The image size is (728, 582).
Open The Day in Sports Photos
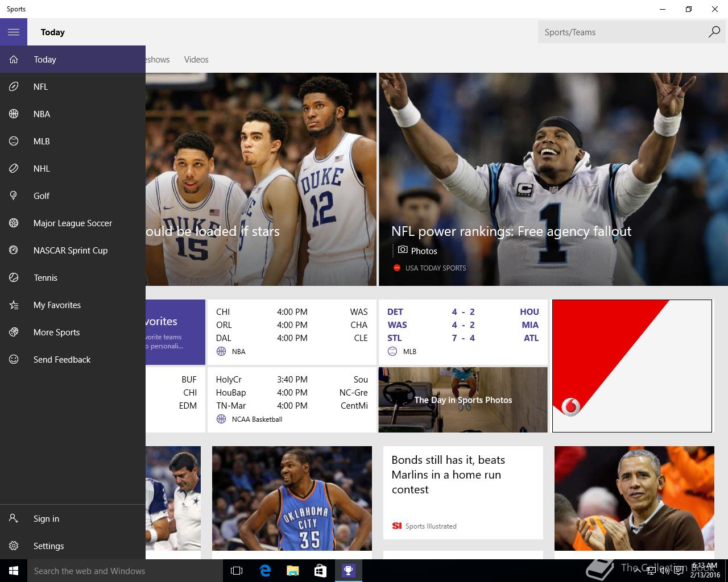pos(463,400)
